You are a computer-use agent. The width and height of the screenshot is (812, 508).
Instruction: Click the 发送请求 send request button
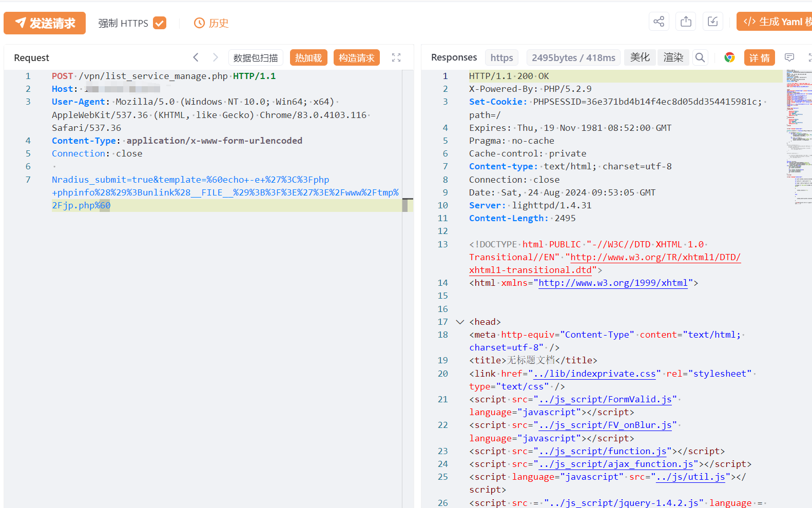coord(45,23)
